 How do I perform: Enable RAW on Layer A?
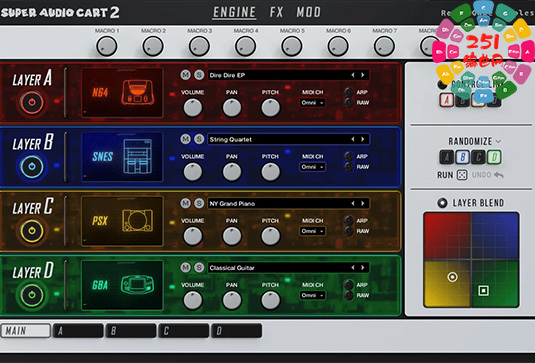[349, 102]
